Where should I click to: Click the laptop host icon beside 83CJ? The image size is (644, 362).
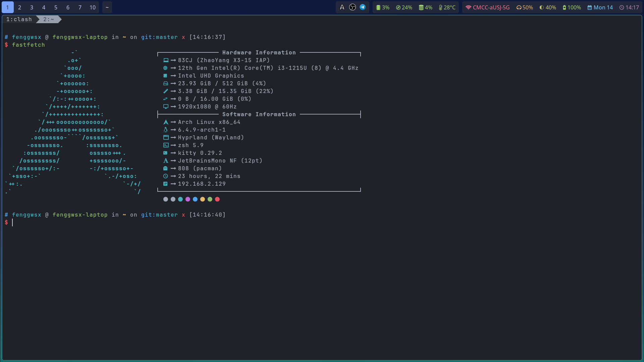[x=166, y=60]
